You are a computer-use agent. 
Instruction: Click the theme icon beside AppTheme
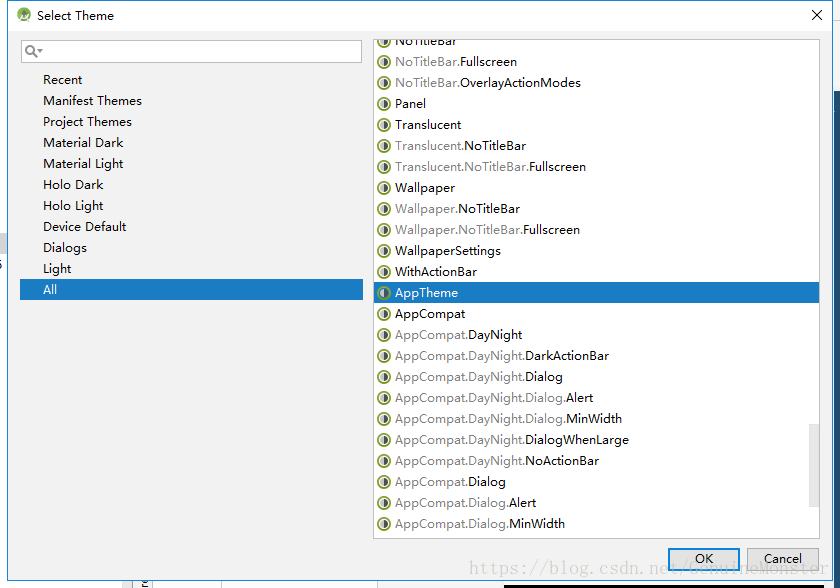[x=384, y=293]
